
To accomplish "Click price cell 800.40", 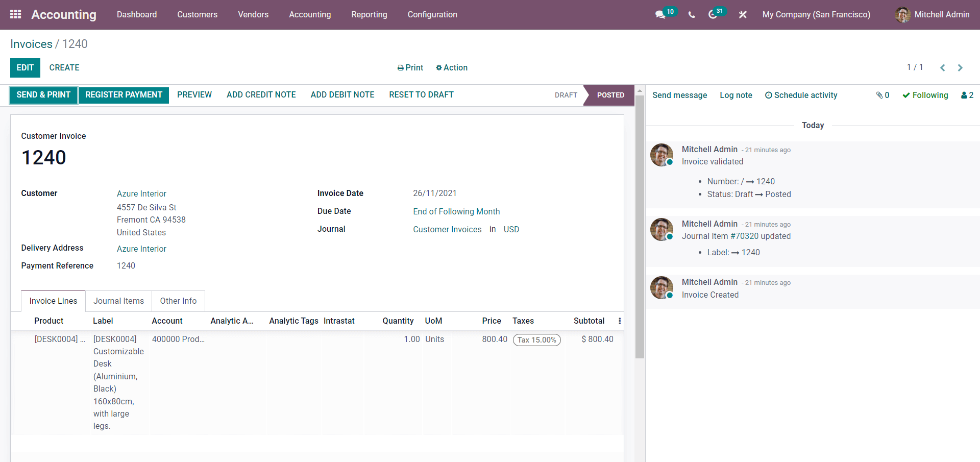I will click(494, 339).
